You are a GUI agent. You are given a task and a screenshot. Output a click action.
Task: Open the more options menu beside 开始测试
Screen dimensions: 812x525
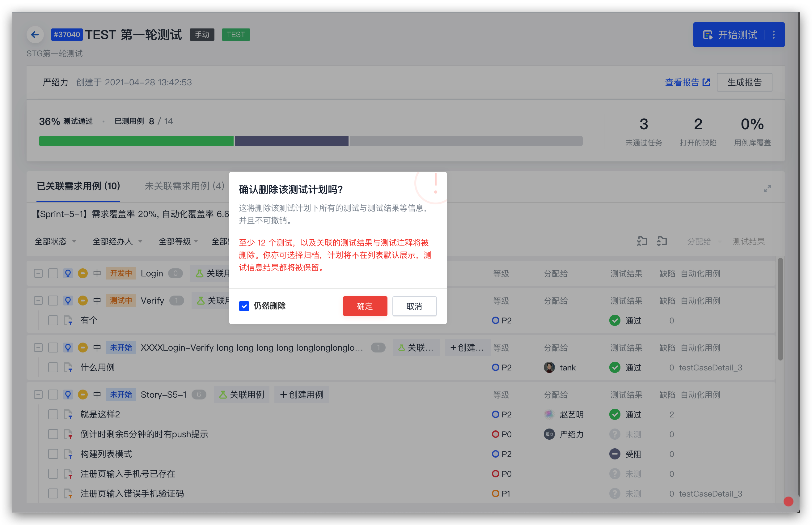[773, 35]
